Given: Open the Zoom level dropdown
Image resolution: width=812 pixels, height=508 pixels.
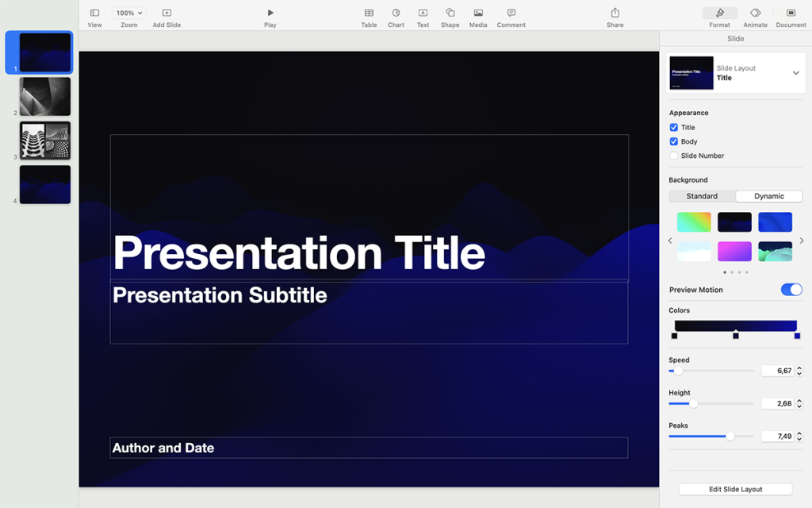Looking at the screenshot, I should (128, 12).
